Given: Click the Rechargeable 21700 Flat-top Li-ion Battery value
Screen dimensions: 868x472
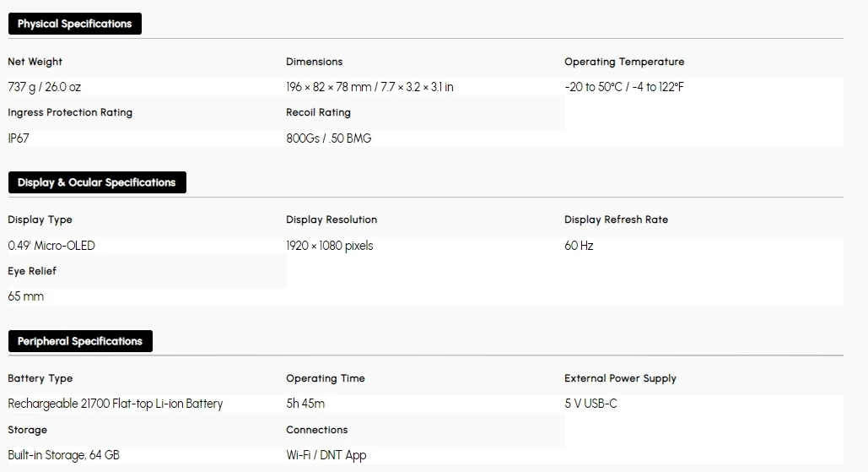Looking at the screenshot, I should point(115,404).
